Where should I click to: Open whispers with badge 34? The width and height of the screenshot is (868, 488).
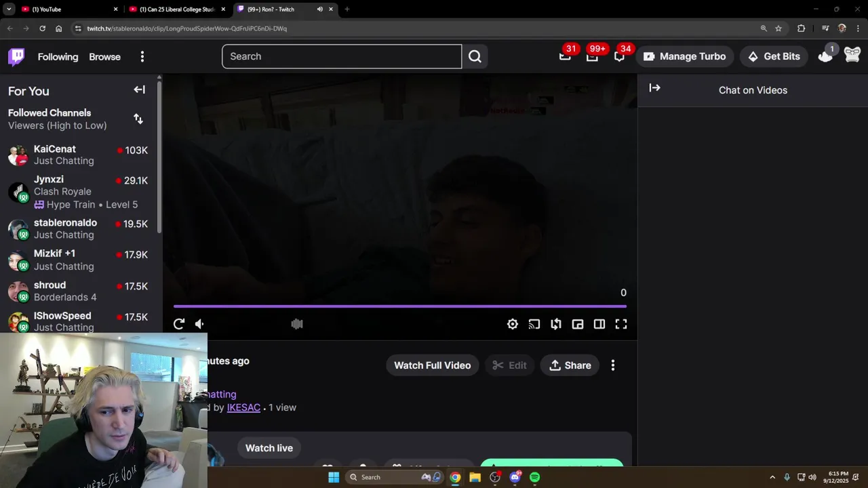tap(619, 56)
